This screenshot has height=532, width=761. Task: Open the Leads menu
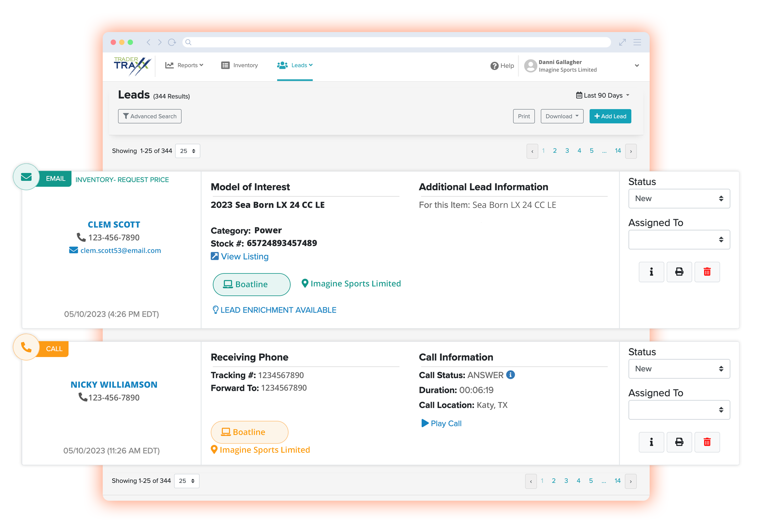295,65
